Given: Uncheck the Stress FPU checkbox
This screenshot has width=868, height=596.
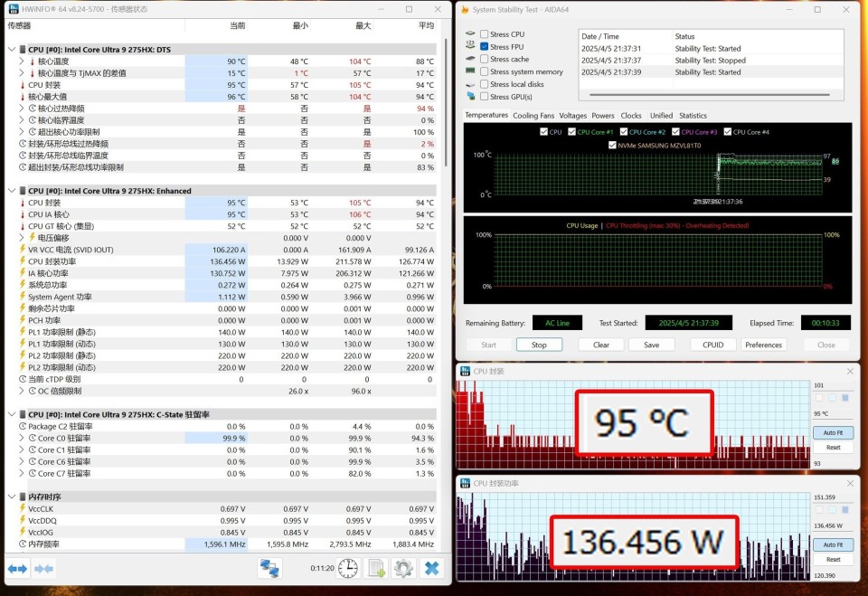Looking at the screenshot, I should [x=485, y=47].
